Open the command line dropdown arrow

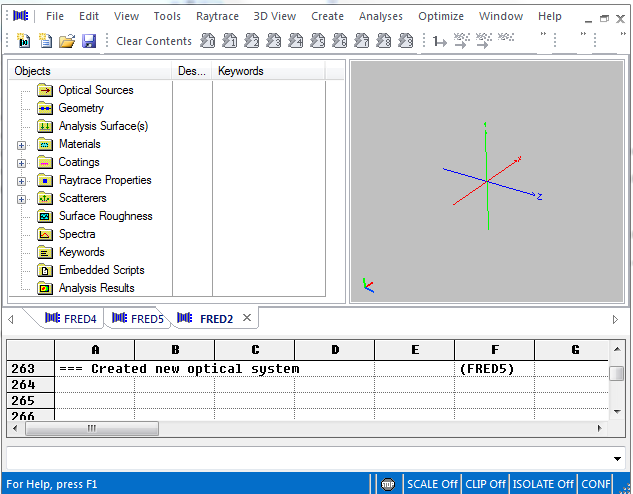tap(617, 457)
